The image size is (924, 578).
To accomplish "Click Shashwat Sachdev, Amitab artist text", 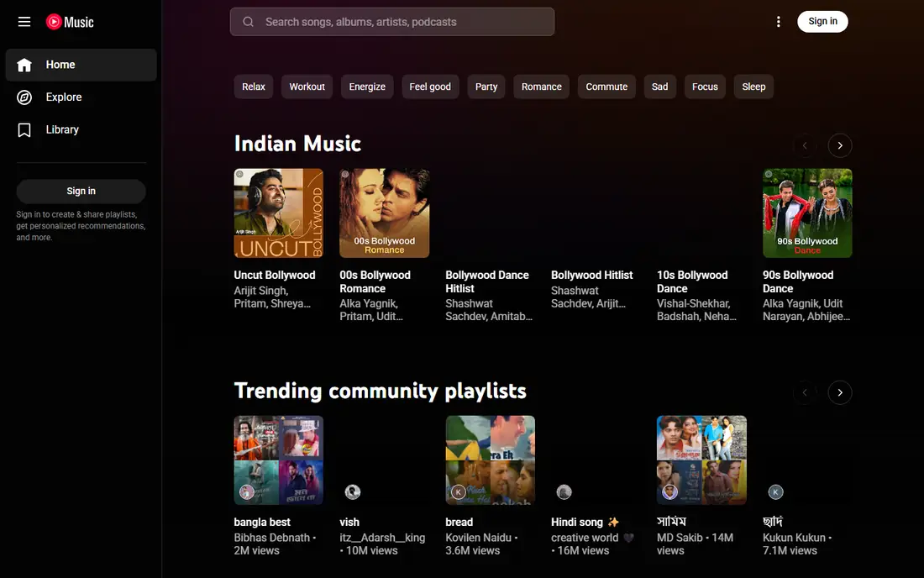I will coord(489,310).
